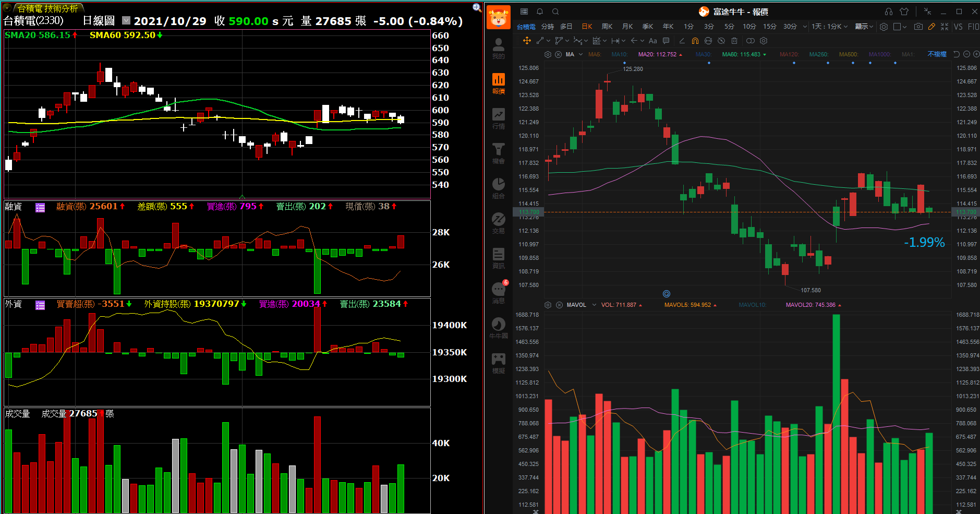Open the 1天:1分K dropdown
Viewport: 980px width, 514px height.
(830, 27)
